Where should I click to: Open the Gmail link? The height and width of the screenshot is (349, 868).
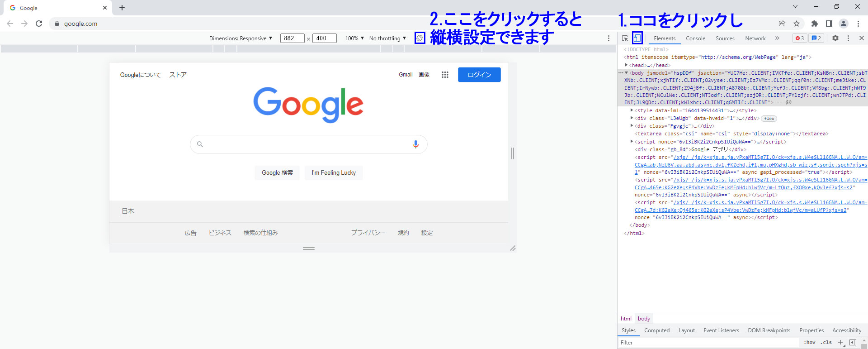(406, 75)
